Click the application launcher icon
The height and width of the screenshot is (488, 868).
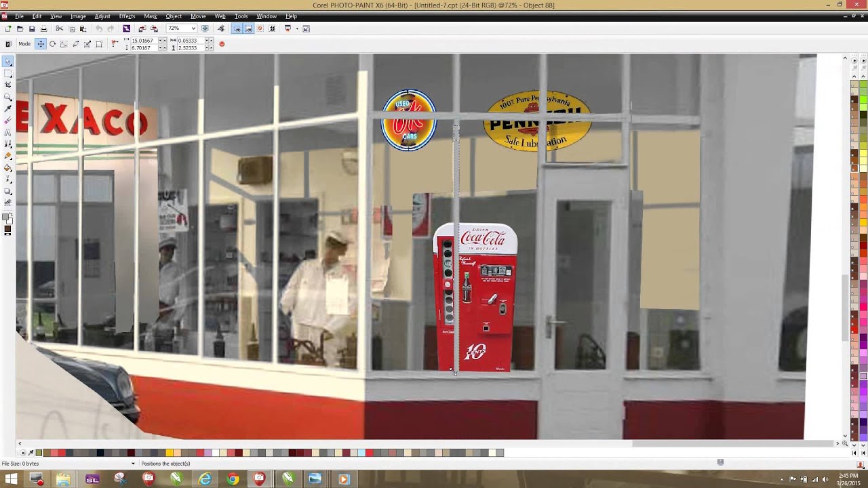(x=288, y=28)
